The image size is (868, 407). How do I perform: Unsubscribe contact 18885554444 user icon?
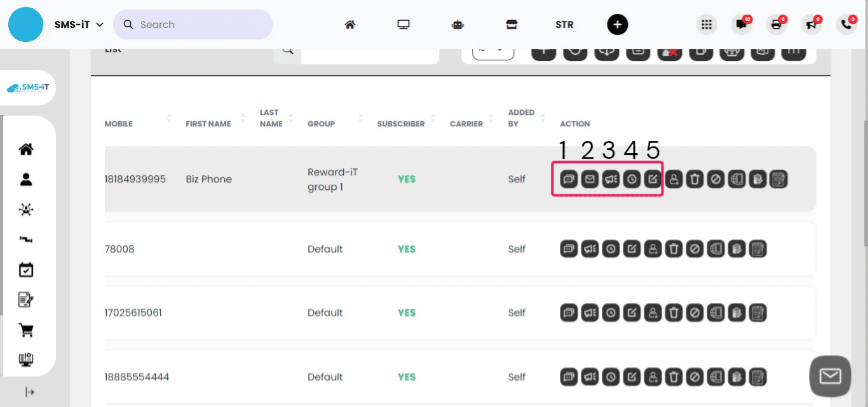point(653,377)
